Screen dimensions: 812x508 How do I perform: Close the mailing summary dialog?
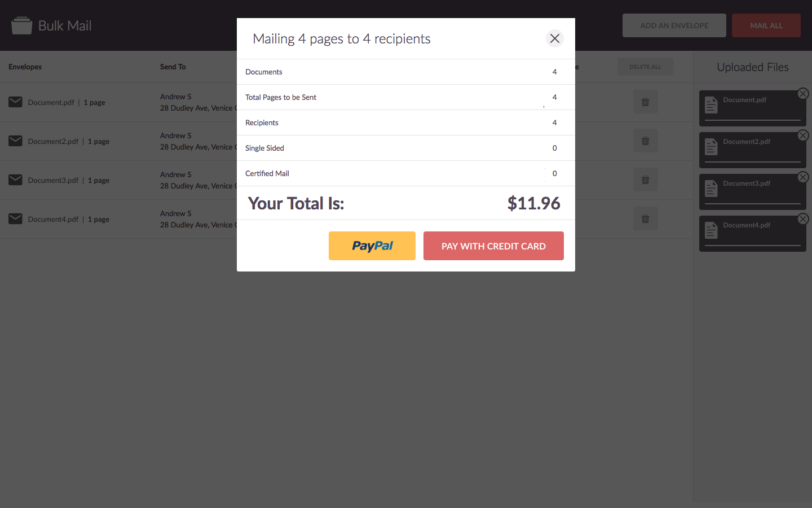[555, 38]
